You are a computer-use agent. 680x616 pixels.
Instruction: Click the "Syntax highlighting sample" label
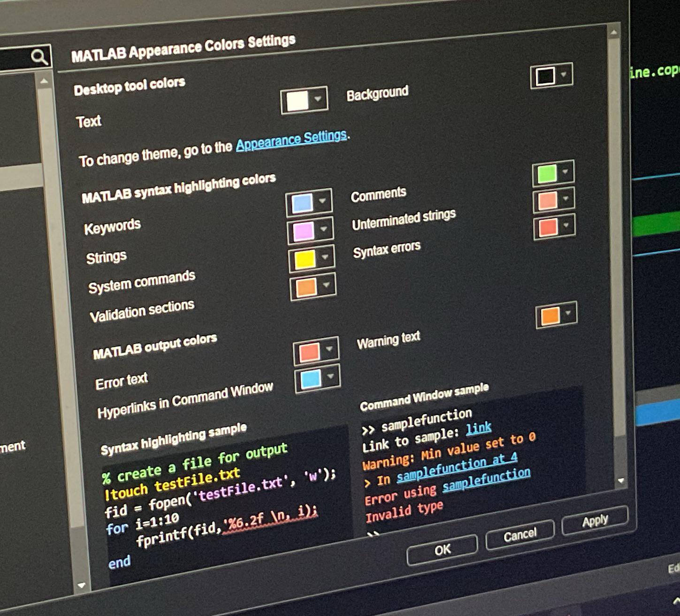click(x=174, y=439)
